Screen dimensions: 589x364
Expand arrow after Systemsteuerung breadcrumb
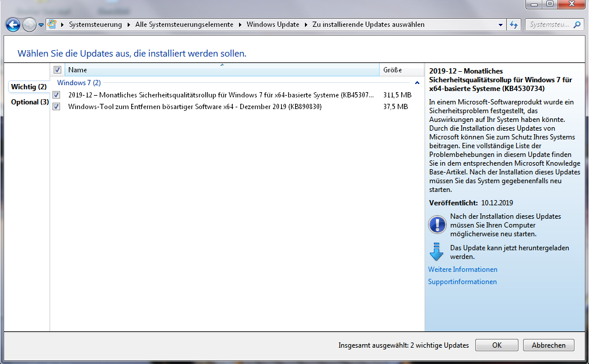(x=128, y=25)
